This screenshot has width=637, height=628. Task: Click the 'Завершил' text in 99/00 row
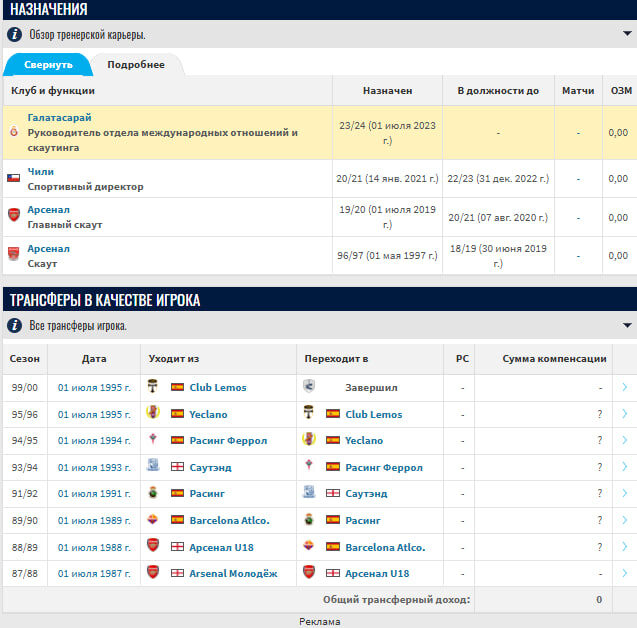(371, 388)
